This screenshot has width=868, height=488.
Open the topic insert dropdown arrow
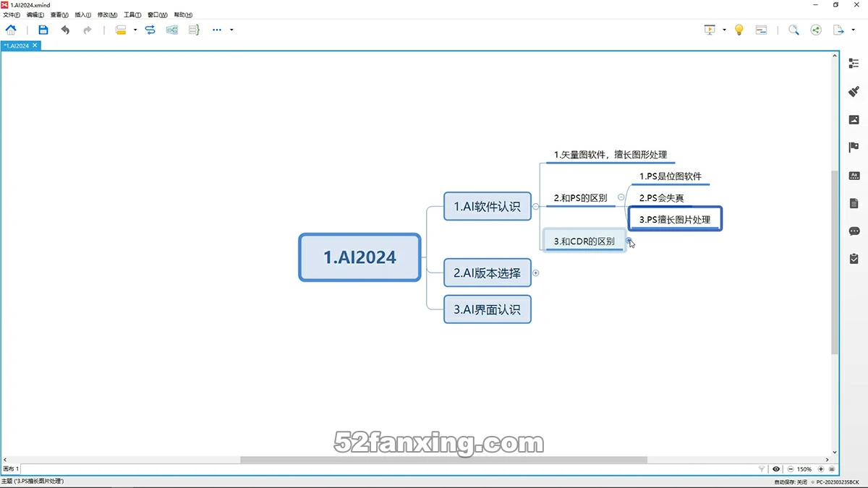point(135,30)
